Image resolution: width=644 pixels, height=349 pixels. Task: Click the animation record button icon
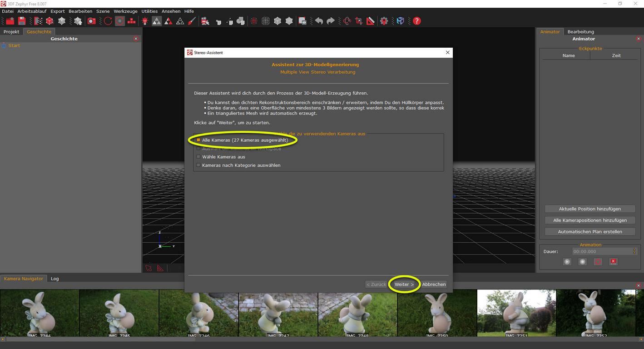(x=582, y=262)
